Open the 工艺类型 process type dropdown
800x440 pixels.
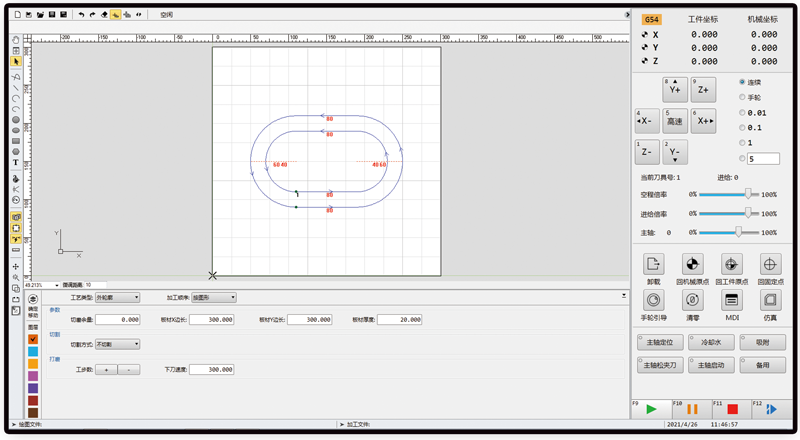click(x=117, y=297)
